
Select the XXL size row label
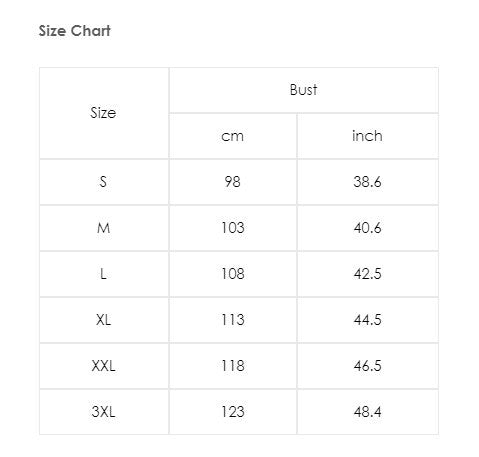(104, 366)
